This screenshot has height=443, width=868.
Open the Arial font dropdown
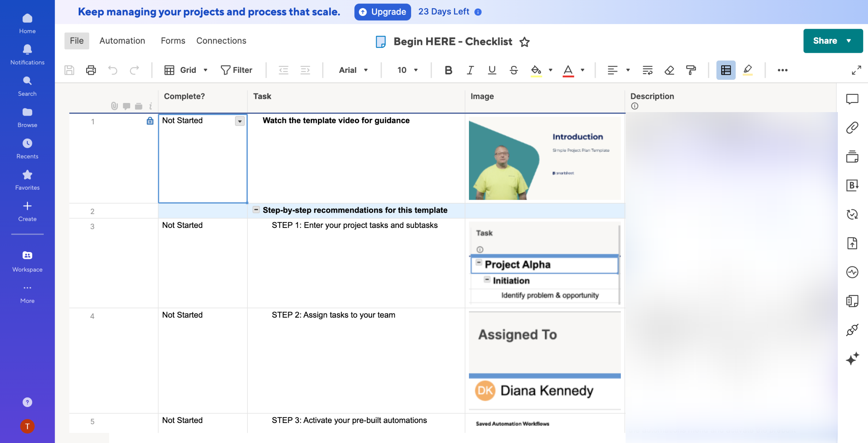[x=353, y=70]
